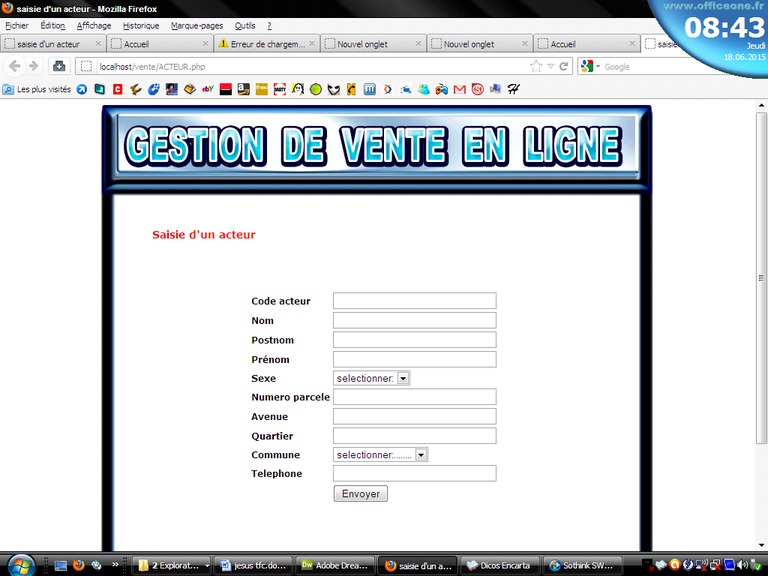Click the volume icon in system tray
The height and width of the screenshot is (576, 768).
tap(744, 565)
